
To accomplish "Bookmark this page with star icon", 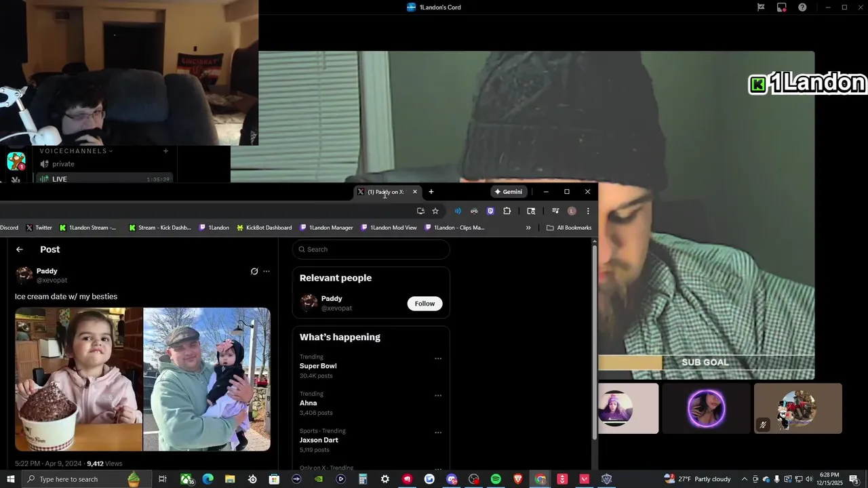I will pos(435,211).
